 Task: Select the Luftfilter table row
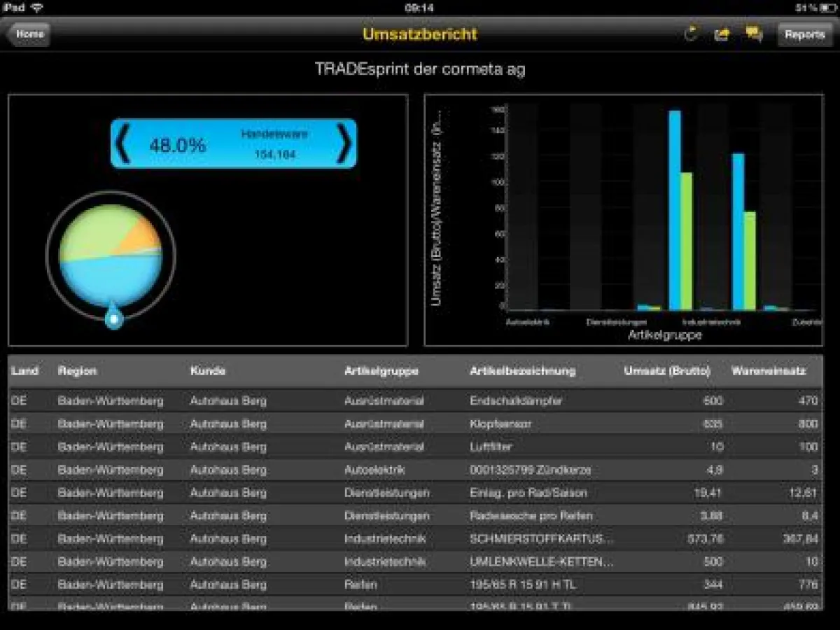click(491, 447)
